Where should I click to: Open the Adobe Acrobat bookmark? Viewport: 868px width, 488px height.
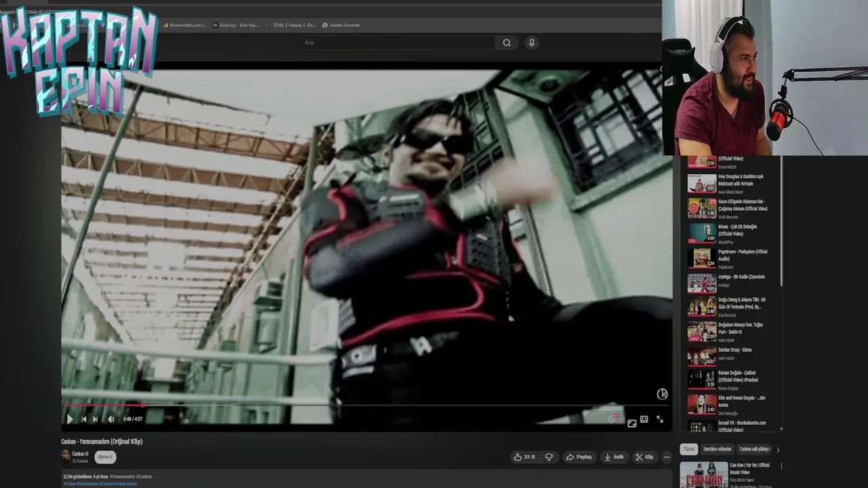click(341, 25)
